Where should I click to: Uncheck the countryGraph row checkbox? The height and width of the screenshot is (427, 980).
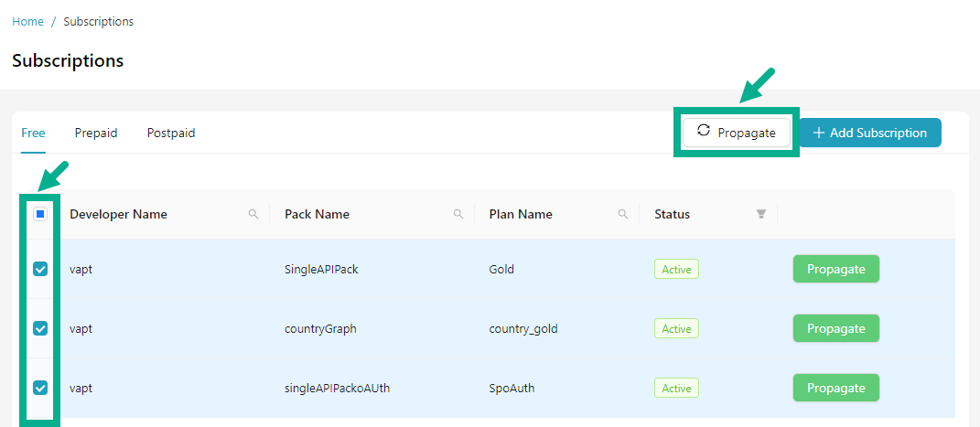coord(40,328)
